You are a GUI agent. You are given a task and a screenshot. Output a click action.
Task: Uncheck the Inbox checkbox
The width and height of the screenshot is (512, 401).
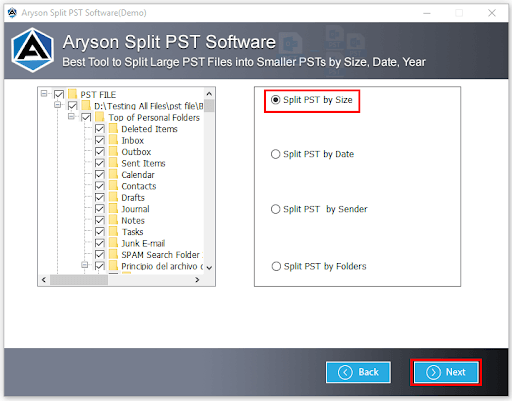pyautogui.click(x=100, y=140)
